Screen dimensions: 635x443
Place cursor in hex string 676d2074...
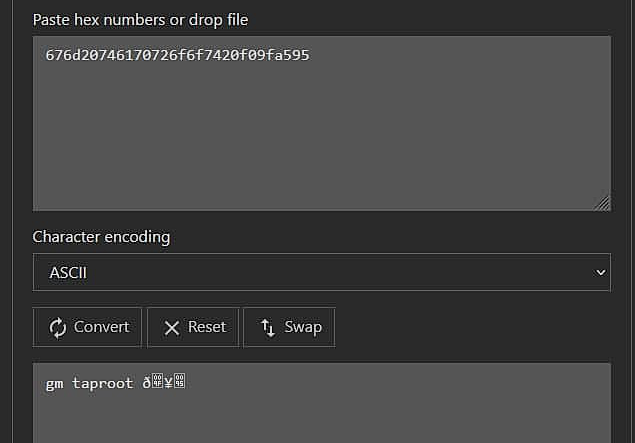177,55
